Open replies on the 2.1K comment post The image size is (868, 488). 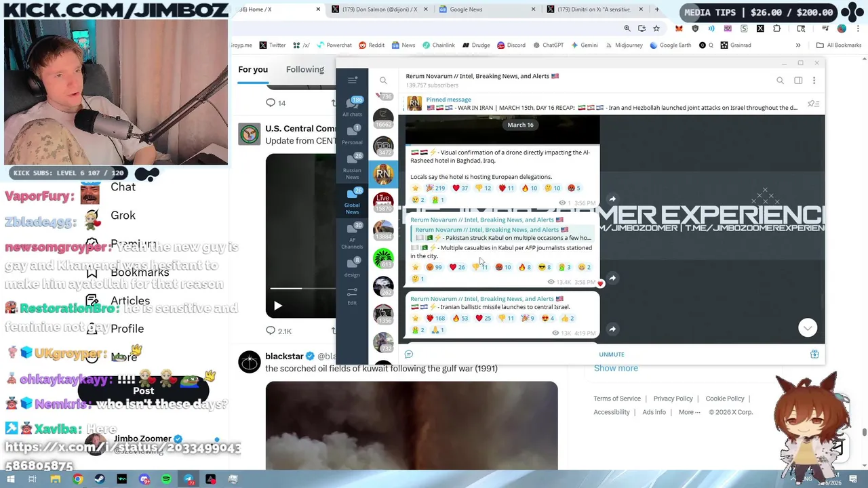[x=279, y=331]
